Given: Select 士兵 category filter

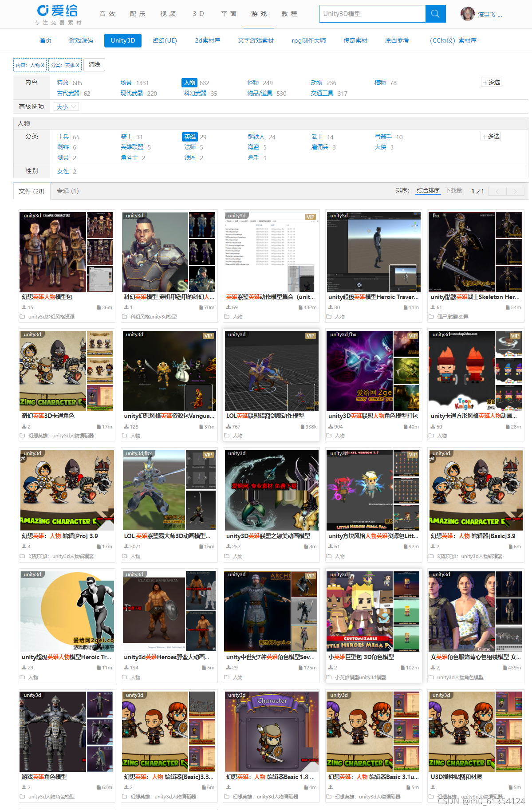Looking at the screenshot, I should pyautogui.click(x=63, y=137).
